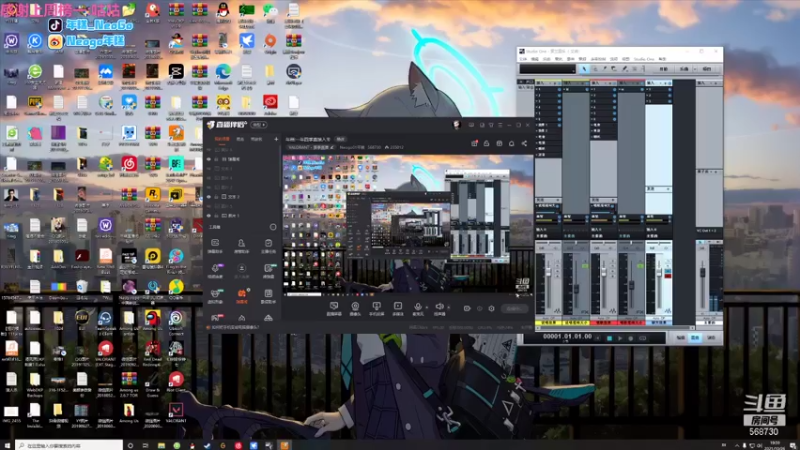This screenshot has height=450, width=800.
Task: Select paint tool in Studio One toolbar
Action: pos(624,69)
